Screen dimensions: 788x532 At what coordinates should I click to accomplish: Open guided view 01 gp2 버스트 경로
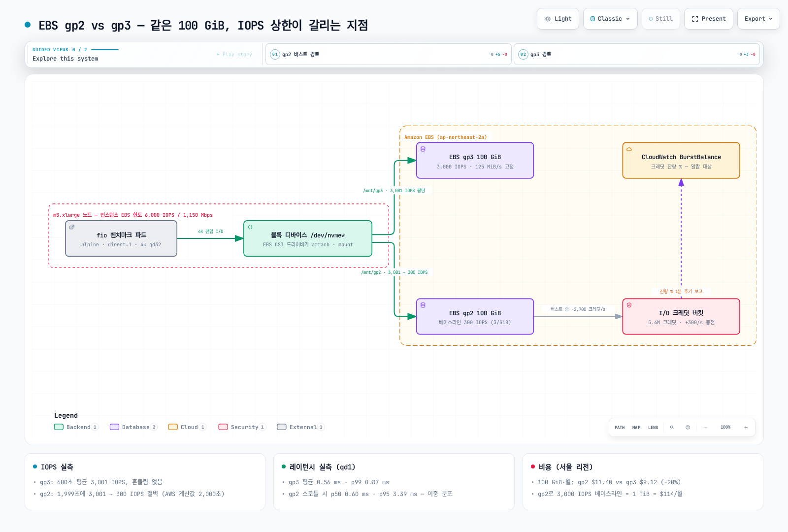click(389, 54)
